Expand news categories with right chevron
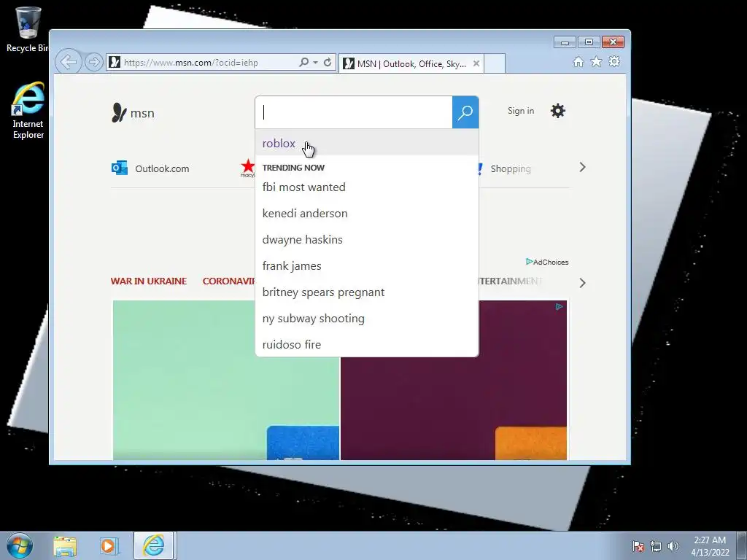Viewport: 747px width, 560px height. (582, 283)
